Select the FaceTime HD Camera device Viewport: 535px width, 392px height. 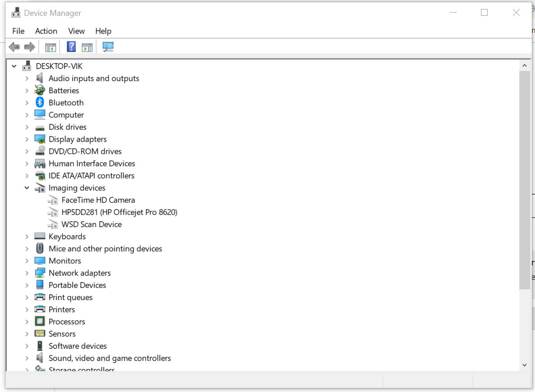[x=98, y=200]
